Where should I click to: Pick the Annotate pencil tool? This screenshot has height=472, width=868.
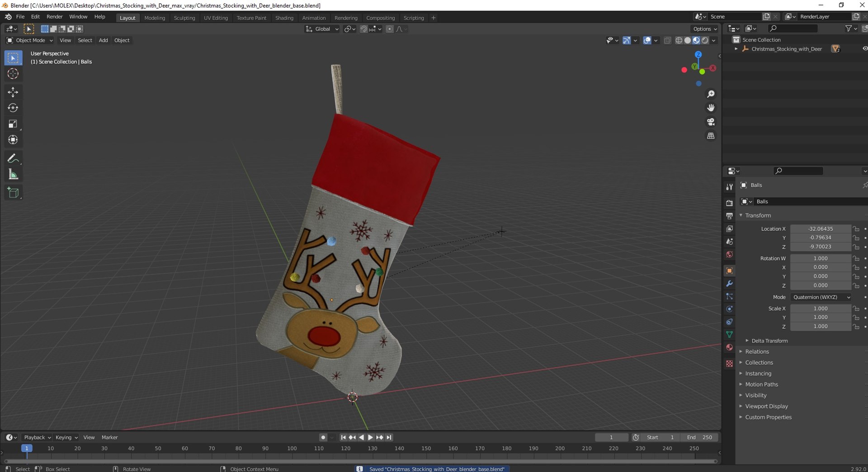click(x=13, y=158)
